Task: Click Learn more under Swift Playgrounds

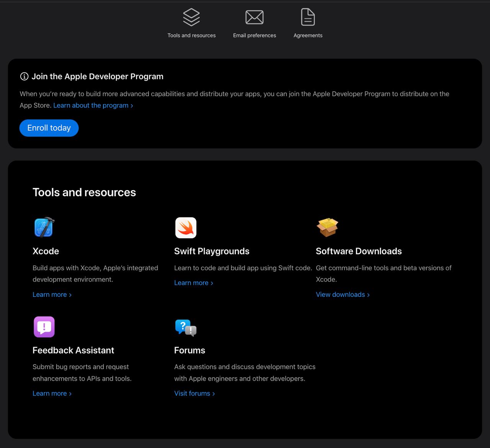Action: click(194, 283)
